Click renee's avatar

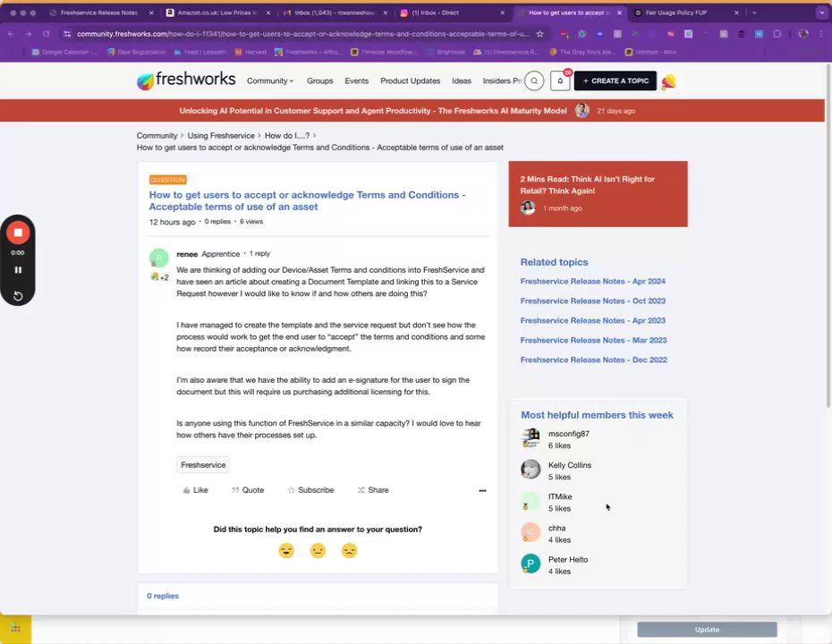[159, 258]
